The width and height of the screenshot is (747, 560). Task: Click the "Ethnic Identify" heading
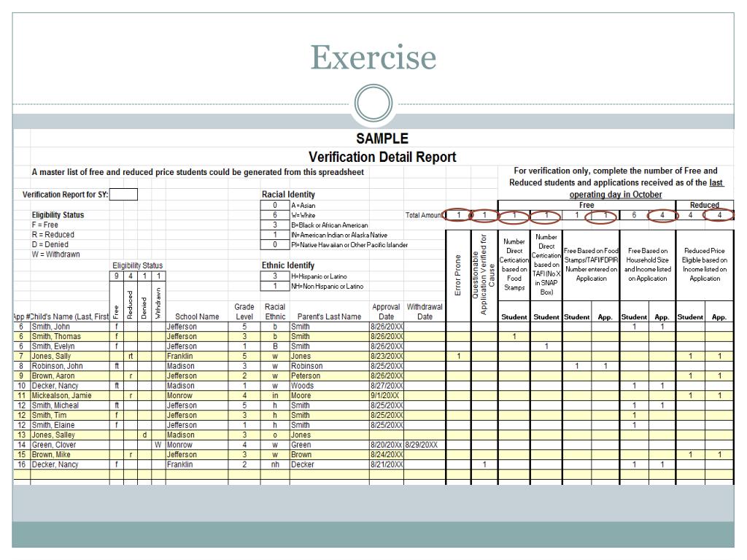[287, 265]
